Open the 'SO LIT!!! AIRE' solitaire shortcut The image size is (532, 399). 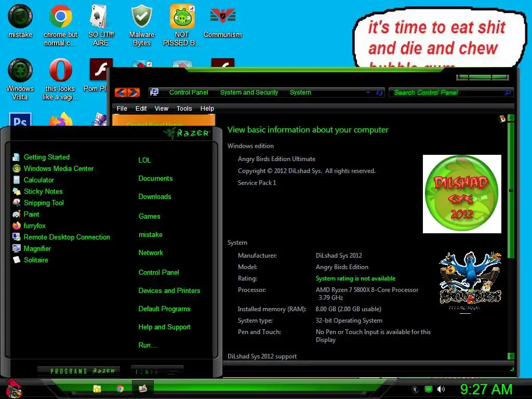coord(101,25)
